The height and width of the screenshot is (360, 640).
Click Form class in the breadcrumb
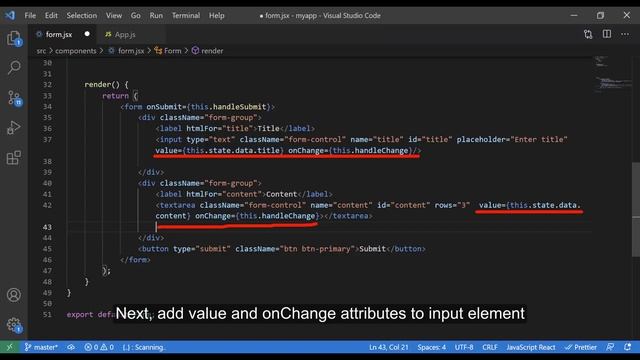tap(168, 51)
